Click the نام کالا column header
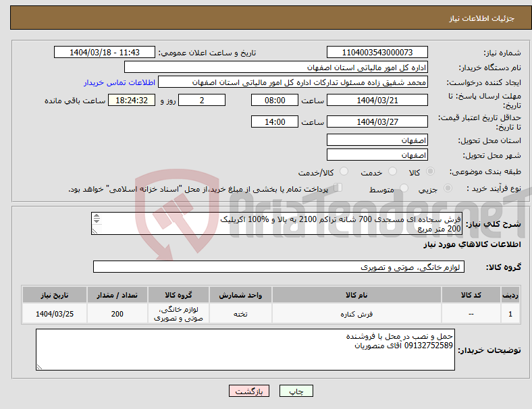The height and width of the screenshot is (409, 532). coord(356,295)
